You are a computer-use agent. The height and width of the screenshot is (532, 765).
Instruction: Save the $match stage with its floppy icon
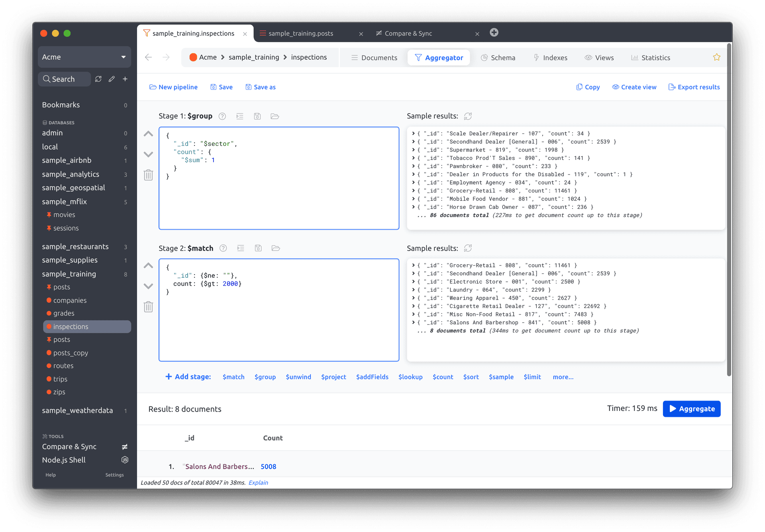coord(258,248)
